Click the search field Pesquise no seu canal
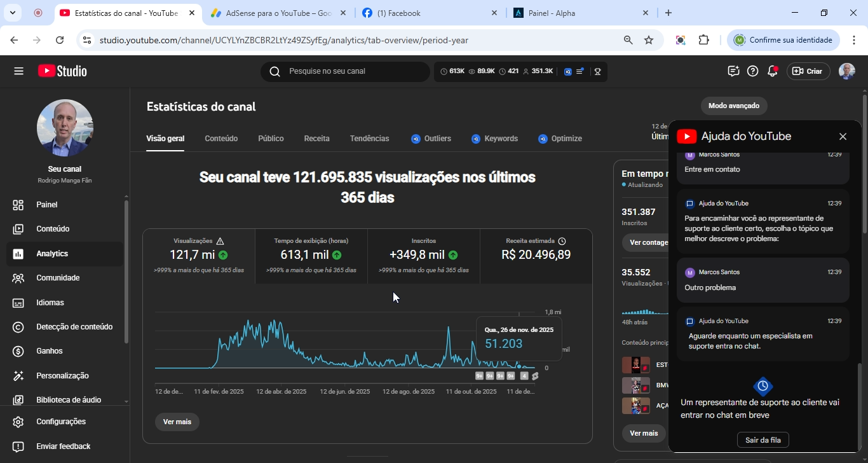 click(346, 71)
